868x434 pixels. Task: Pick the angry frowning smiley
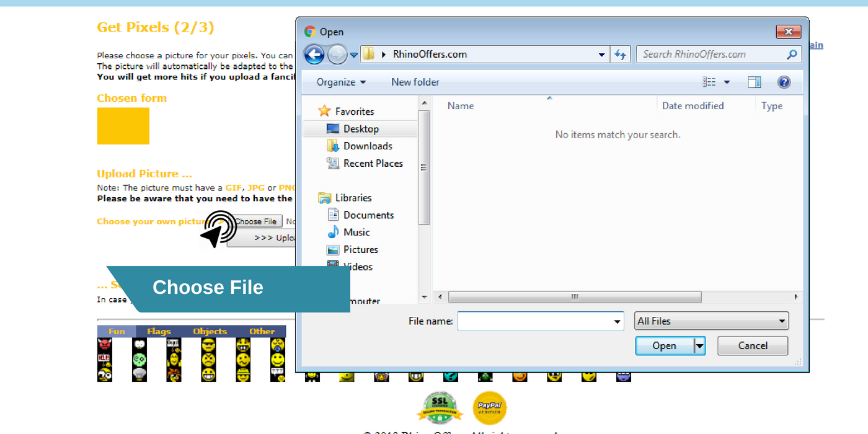pos(209,360)
